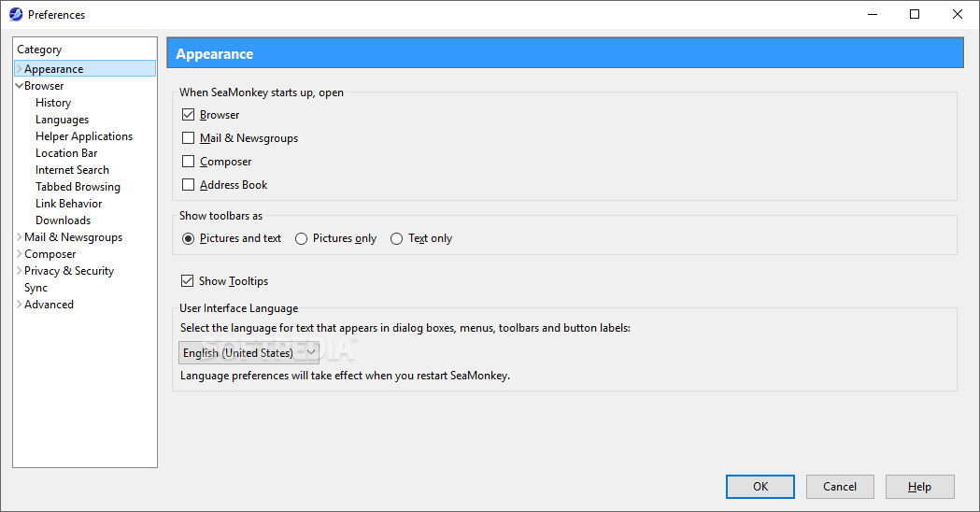Open Help for preferences
Image resolution: width=980 pixels, height=512 pixels.
pos(919,487)
